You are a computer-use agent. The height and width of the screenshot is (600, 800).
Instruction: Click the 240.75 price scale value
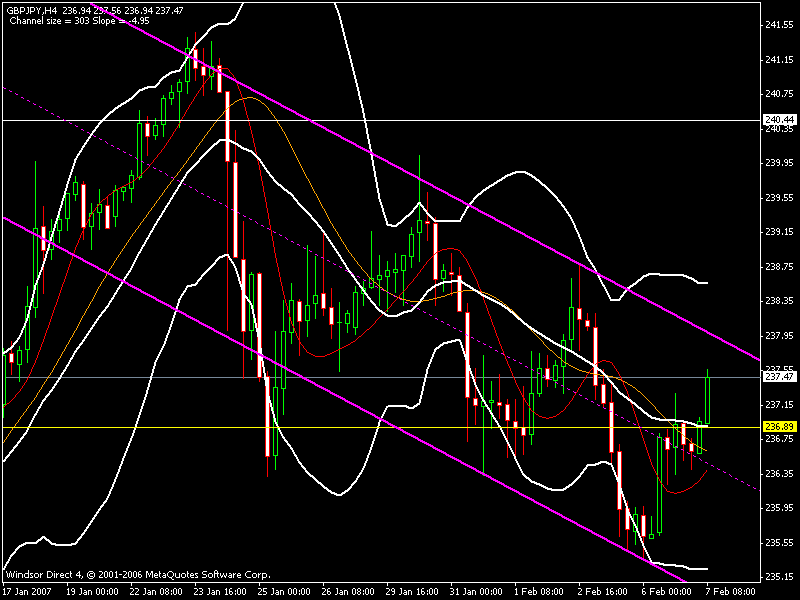click(780, 93)
